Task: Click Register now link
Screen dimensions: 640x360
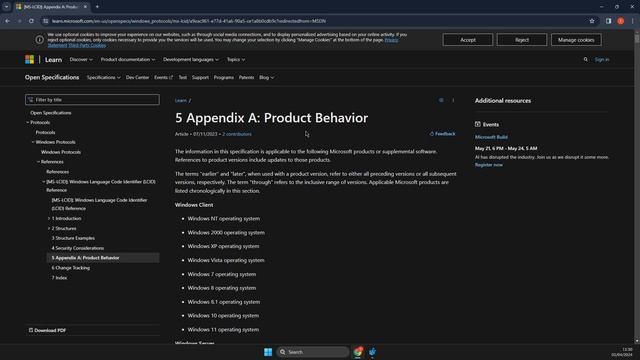Action: click(x=489, y=165)
